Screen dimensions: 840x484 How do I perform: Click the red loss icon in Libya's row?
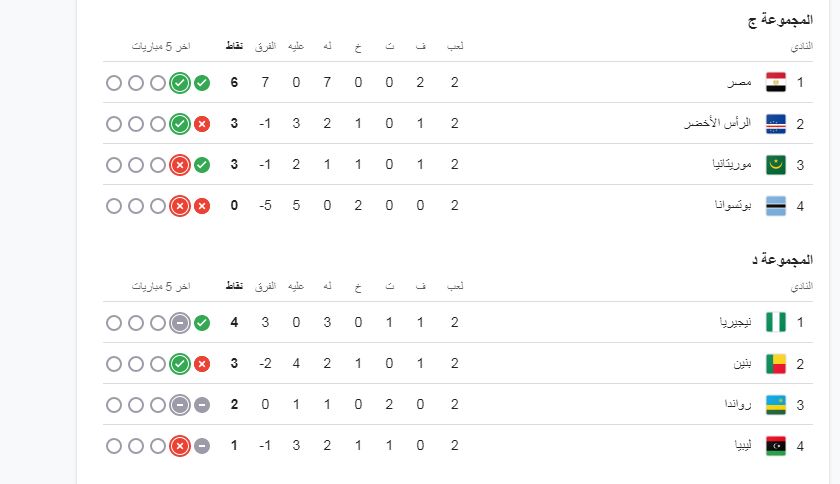[x=180, y=445]
